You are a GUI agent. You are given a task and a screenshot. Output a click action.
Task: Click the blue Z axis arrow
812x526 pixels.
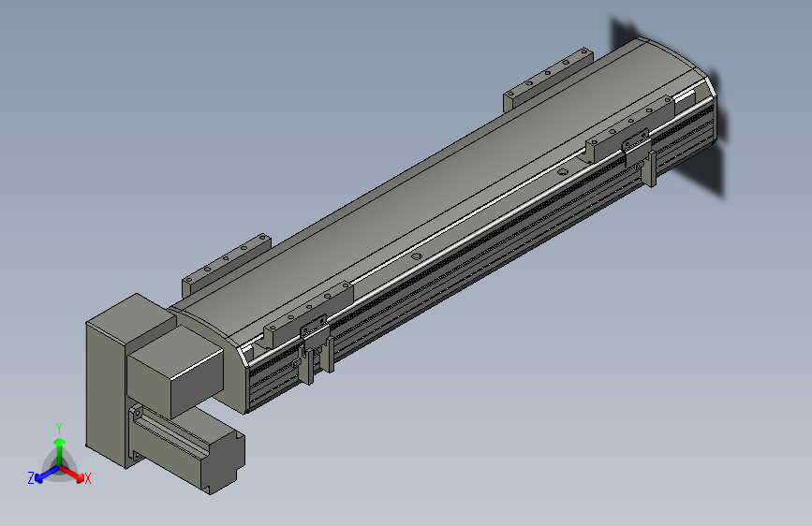click(x=47, y=475)
